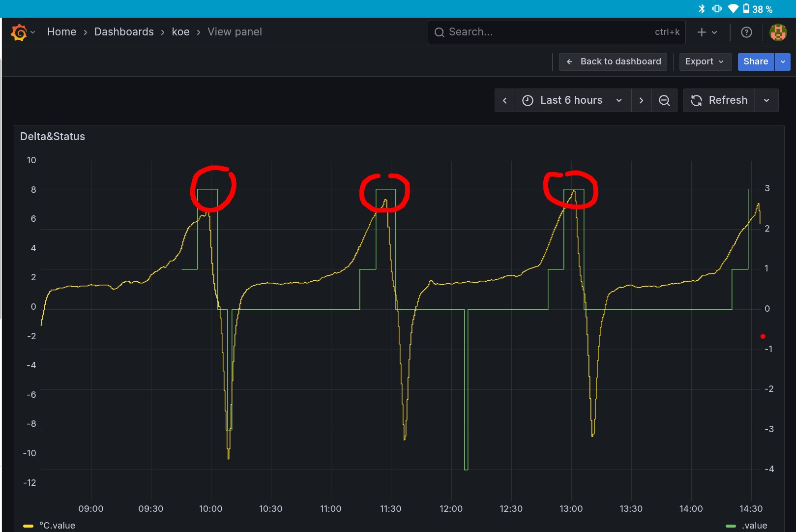Click the Grafana logo icon
Screen dimensions: 796x532
pos(19,32)
